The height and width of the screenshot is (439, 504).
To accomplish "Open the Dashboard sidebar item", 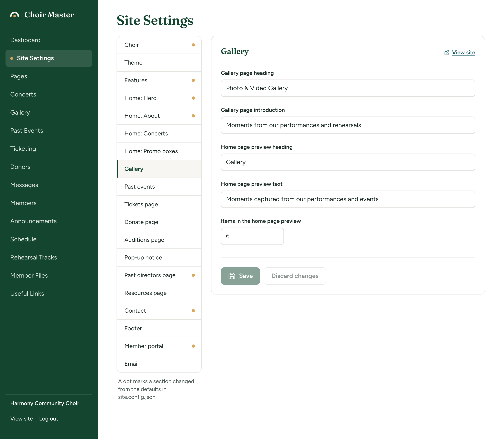I will pos(49,40).
